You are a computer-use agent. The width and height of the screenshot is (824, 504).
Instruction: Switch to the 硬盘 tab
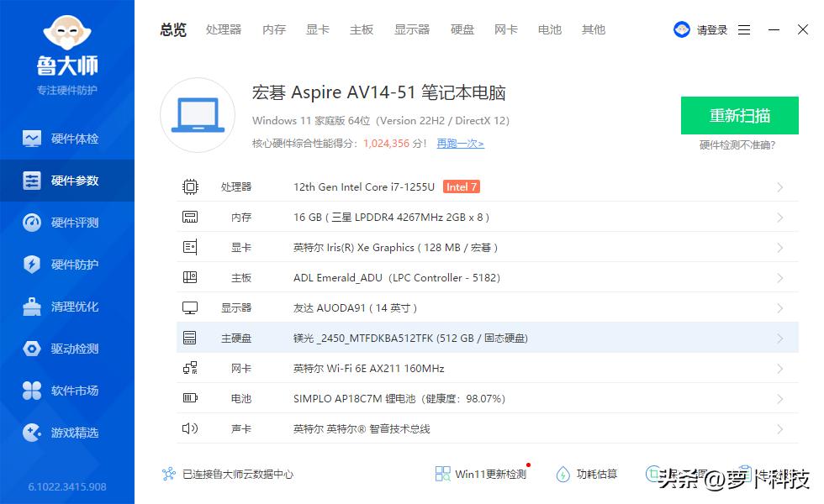[462, 29]
